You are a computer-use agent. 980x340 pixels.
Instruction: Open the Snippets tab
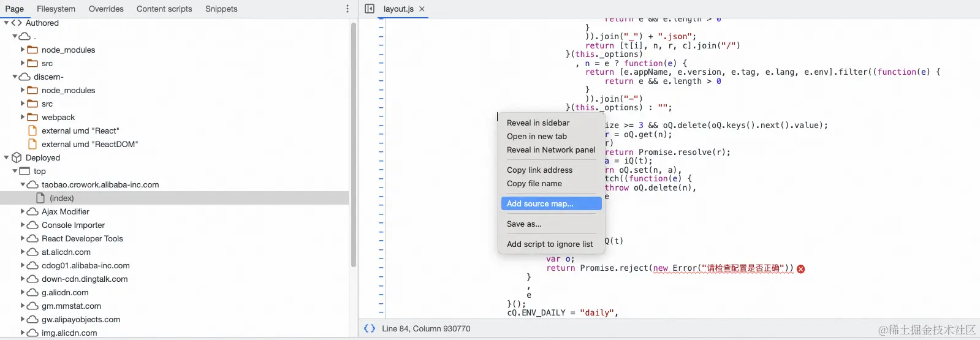tap(221, 9)
